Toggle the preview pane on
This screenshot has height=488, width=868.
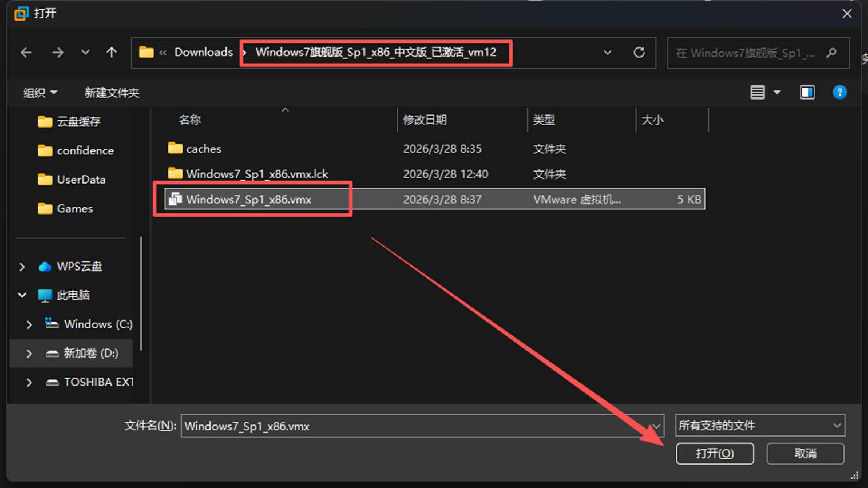pos(807,92)
